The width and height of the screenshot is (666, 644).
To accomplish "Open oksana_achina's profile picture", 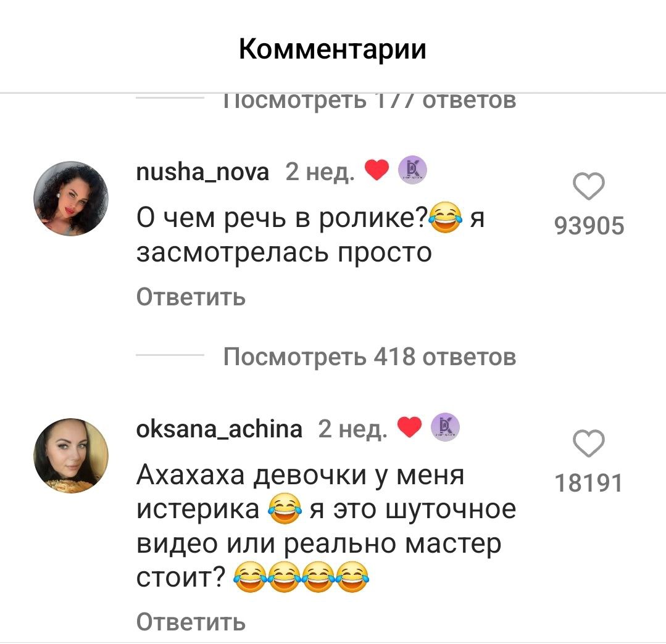I will [71, 455].
